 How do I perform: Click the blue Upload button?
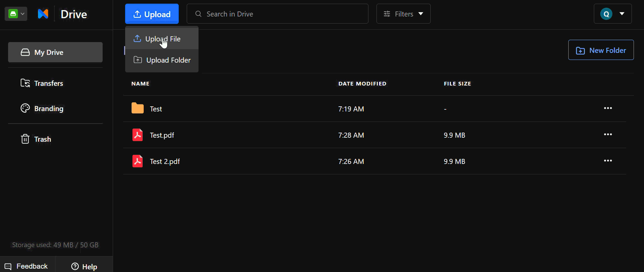pos(152,14)
